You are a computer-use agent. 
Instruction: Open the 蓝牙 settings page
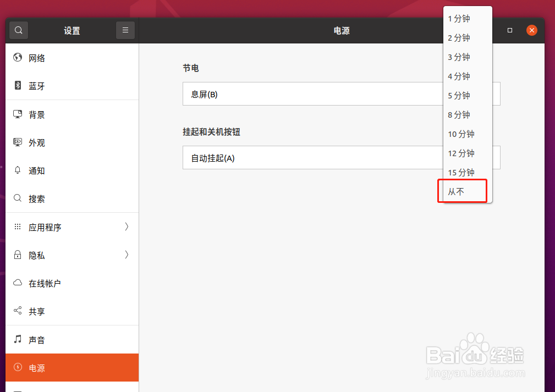click(x=72, y=86)
